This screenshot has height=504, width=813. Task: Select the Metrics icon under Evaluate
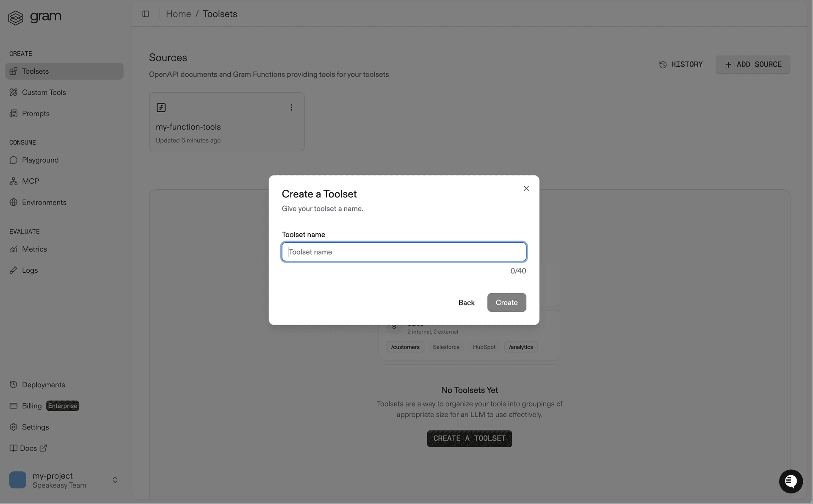point(14,249)
